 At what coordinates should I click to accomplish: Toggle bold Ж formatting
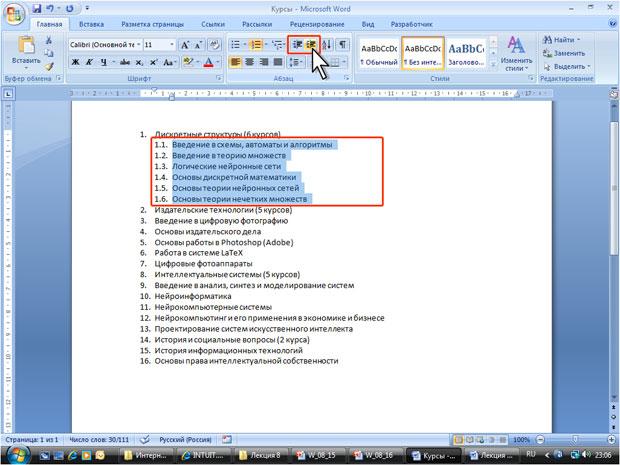(x=76, y=62)
